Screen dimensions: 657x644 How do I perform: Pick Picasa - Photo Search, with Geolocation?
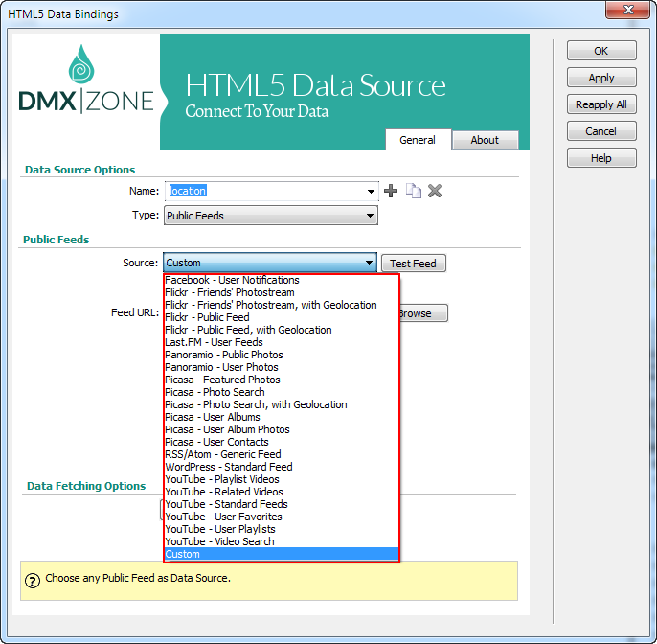tap(282, 404)
